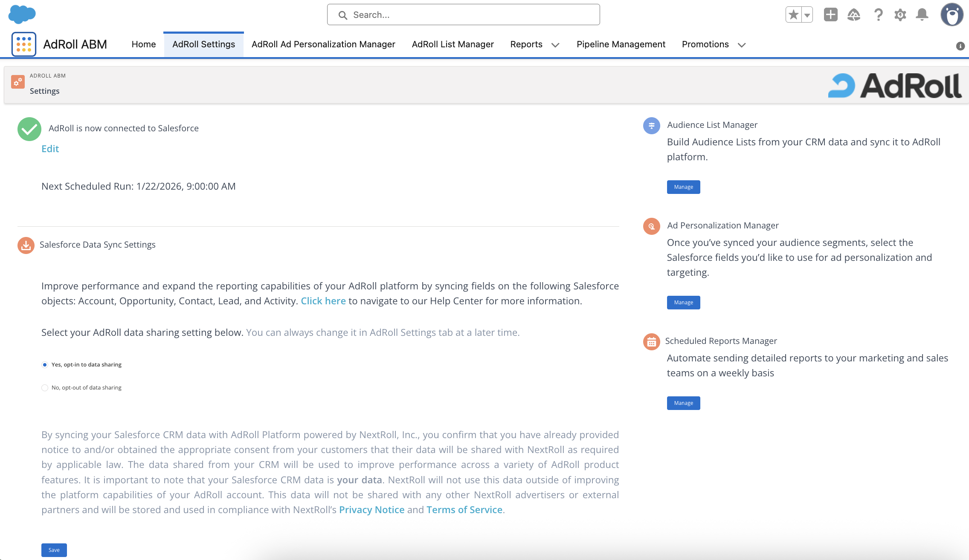Open the Setup gear icon

click(x=900, y=15)
